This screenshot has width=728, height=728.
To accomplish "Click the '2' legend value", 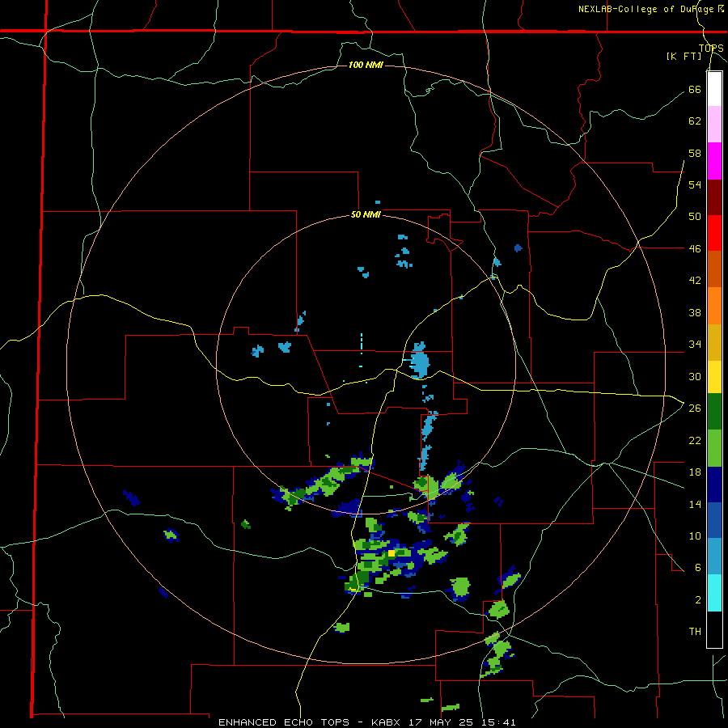I will coord(698,600).
